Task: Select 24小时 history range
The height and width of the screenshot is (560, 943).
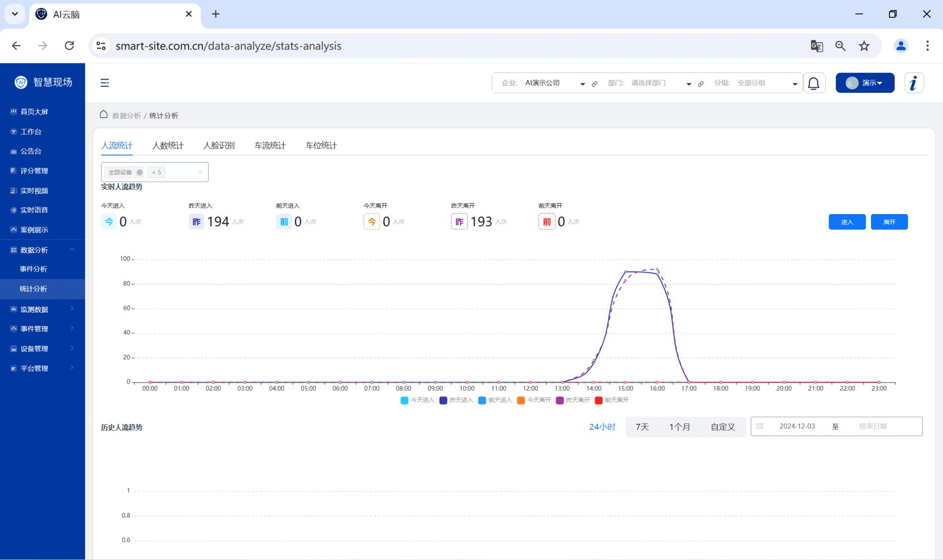Action: 602,427
